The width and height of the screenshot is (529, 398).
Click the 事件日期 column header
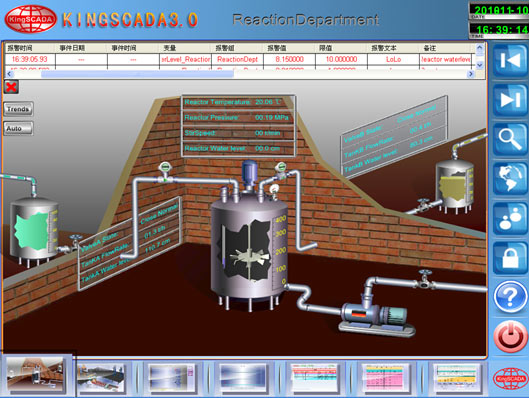point(81,48)
